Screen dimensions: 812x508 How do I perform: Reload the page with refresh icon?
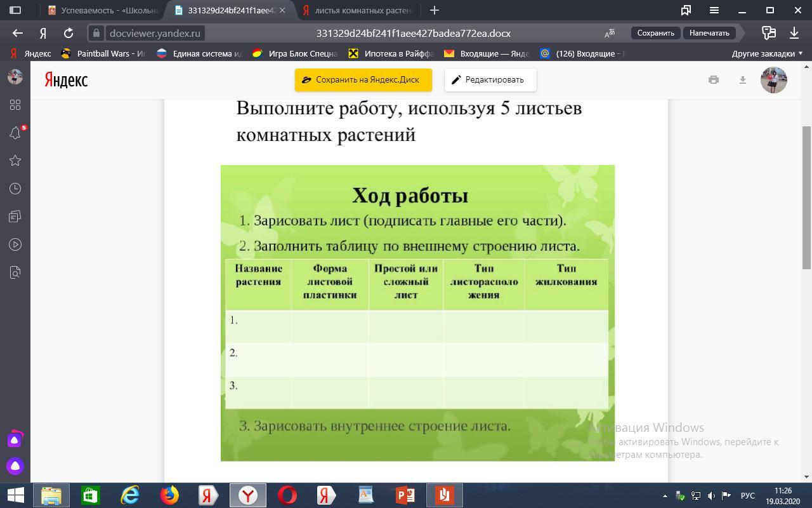click(x=69, y=33)
